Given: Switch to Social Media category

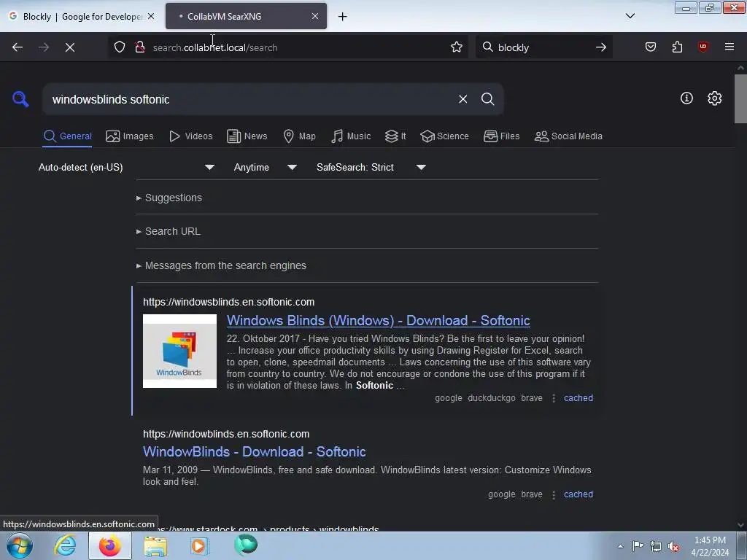Looking at the screenshot, I should (x=568, y=136).
